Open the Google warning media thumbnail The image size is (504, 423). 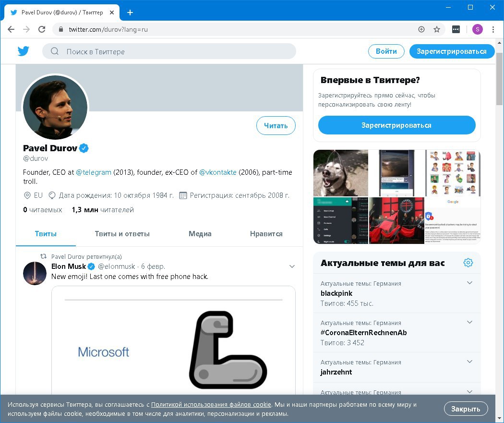pos(453,220)
